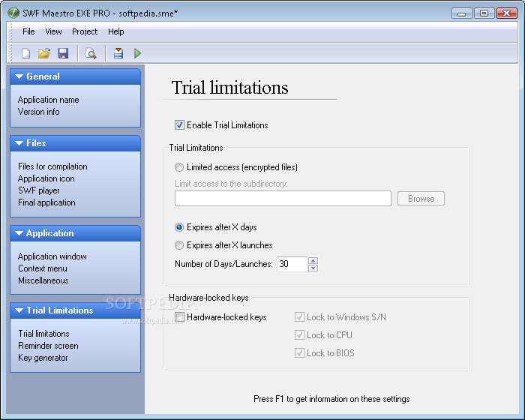Open the Help menu
This screenshot has width=525, height=420.
point(115,31)
